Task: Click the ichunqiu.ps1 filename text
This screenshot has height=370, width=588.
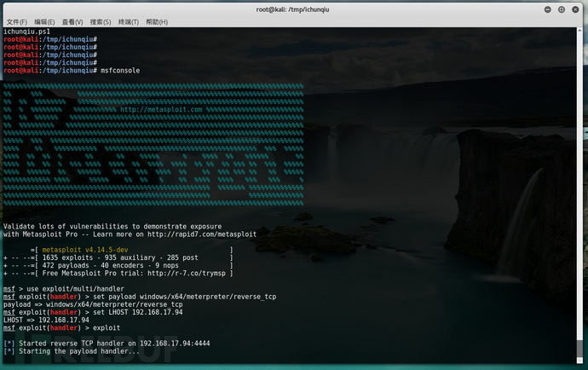Action: 26,32
